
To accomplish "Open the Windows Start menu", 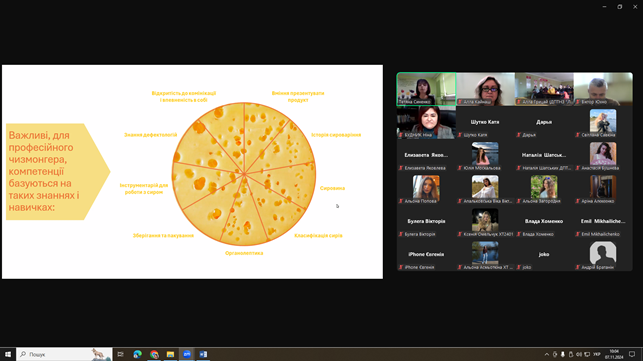I will click(x=8, y=354).
